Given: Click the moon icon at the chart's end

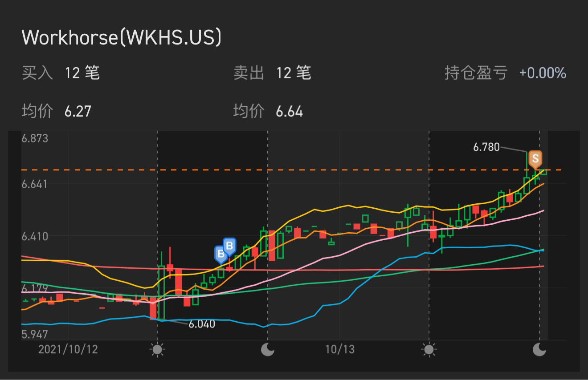Looking at the screenshot, I should (539, 350).
